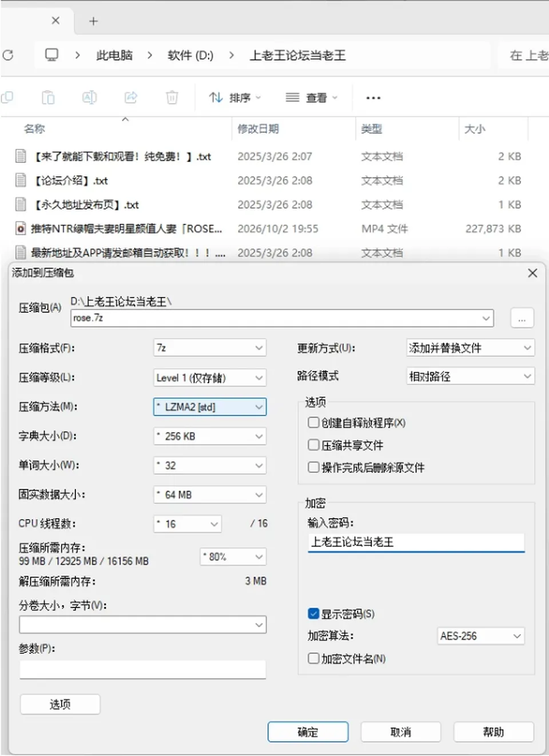Click the 选项 button in archive dialog
This screenshot has width=549, height=756.
pos(60,704)
